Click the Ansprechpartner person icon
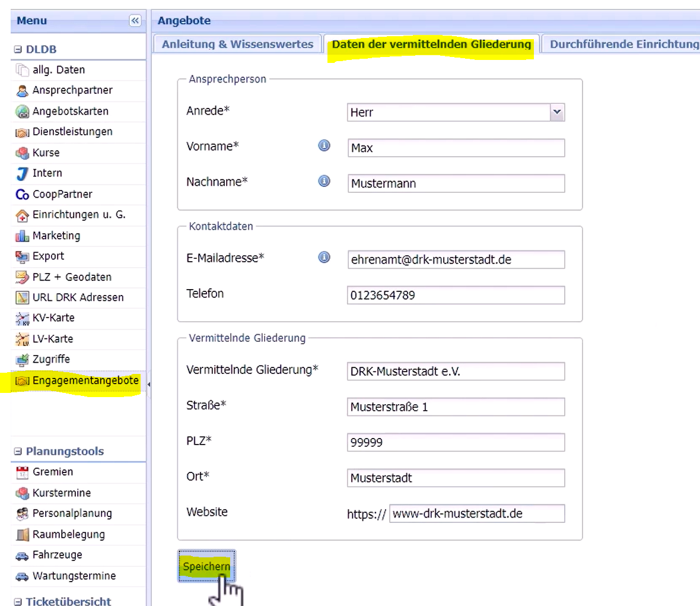Viewport: 700px width, 606px height. (x=22, y=91)
